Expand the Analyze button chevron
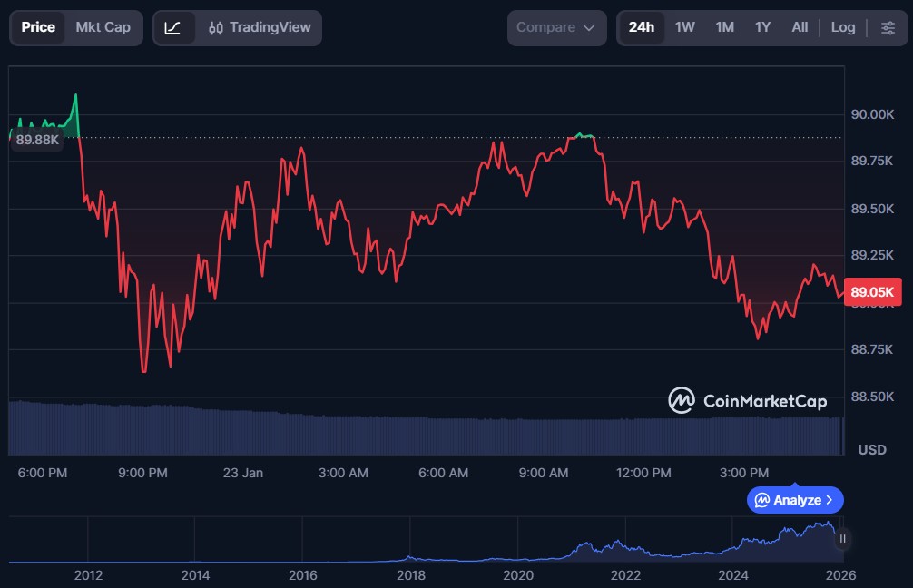The image size is (913, 588). 830,500
